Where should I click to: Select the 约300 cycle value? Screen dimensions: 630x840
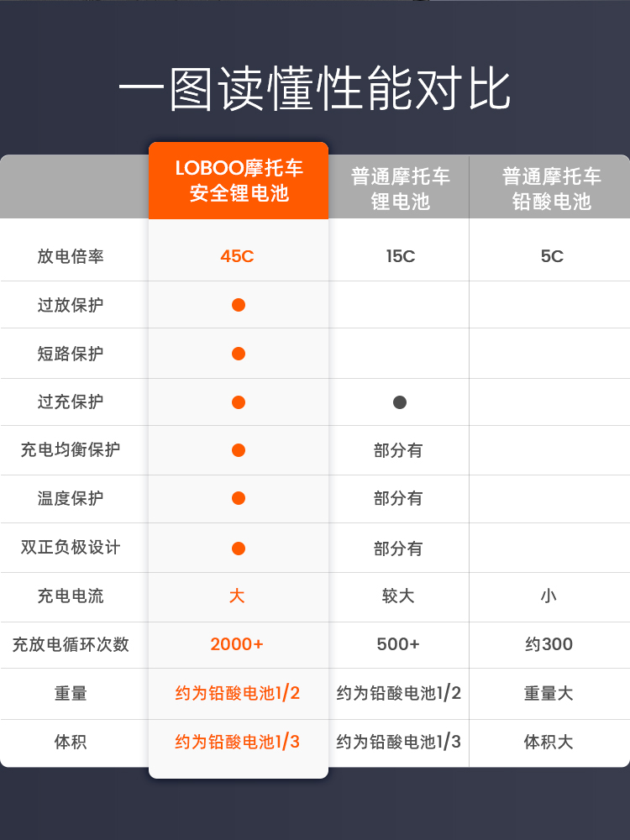tap(549, 644)
